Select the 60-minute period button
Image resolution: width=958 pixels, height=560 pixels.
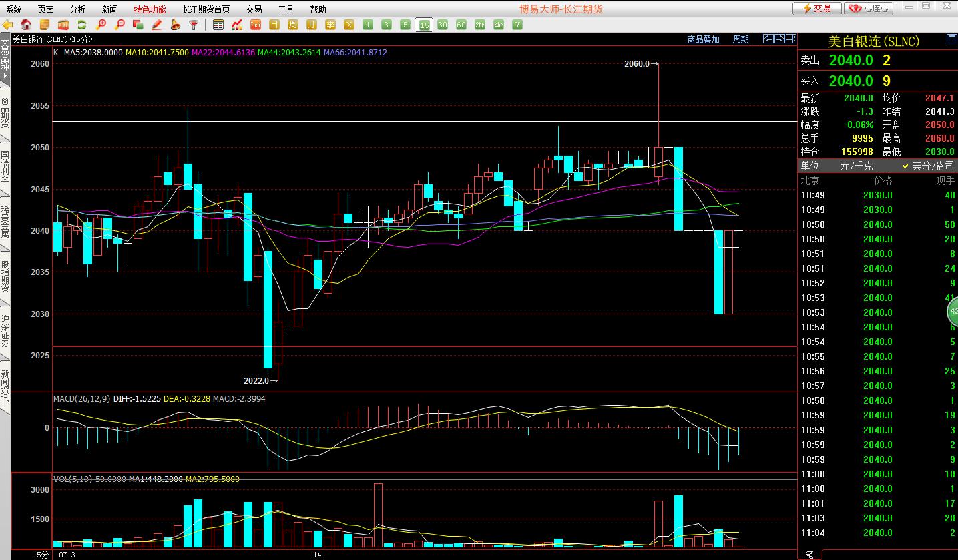[461, 25]
